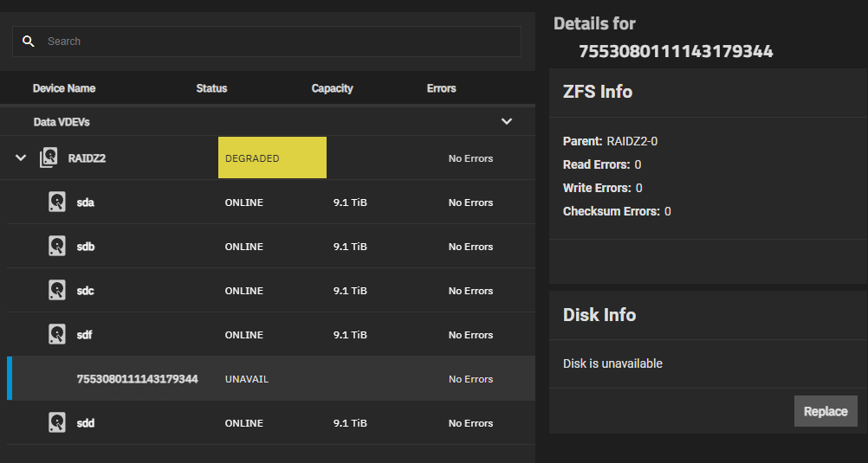Click the RAIDZ2 vdev stack icon
This screenshot has width=868, height=463.
click(49, 158)
